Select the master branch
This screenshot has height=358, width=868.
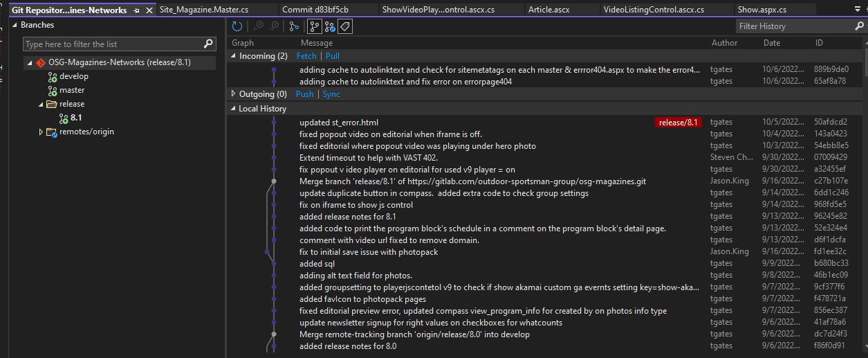[72, 90]
